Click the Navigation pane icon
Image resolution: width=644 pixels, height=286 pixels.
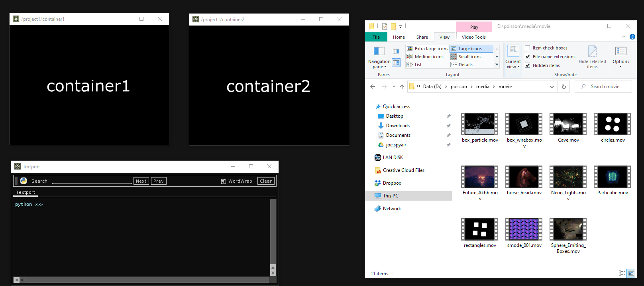pos(379,51)
